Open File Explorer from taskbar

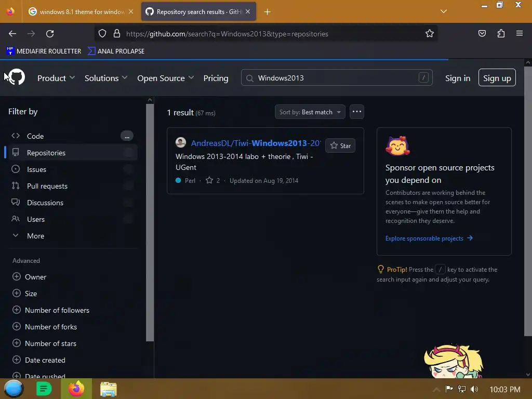coord(109,389)
